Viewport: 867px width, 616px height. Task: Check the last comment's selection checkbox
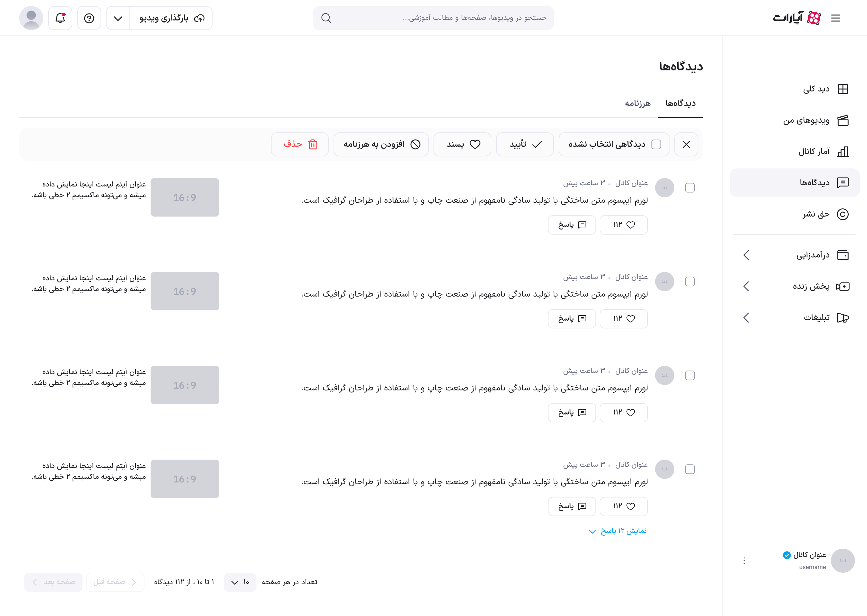[690, 469]
